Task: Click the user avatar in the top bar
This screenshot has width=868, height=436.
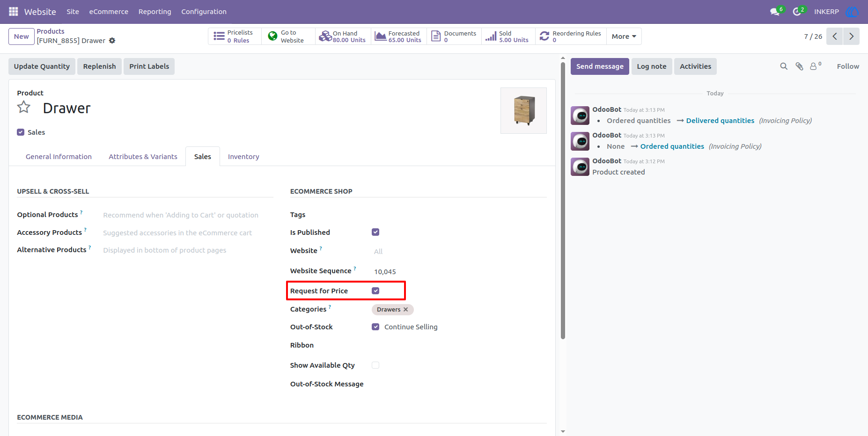Action: pos(852,12)
